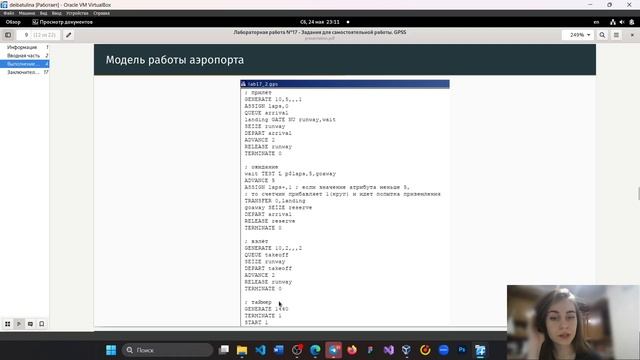Toggle the side pane button in document viewer
The image size is (640, 360).
point(8,35)
